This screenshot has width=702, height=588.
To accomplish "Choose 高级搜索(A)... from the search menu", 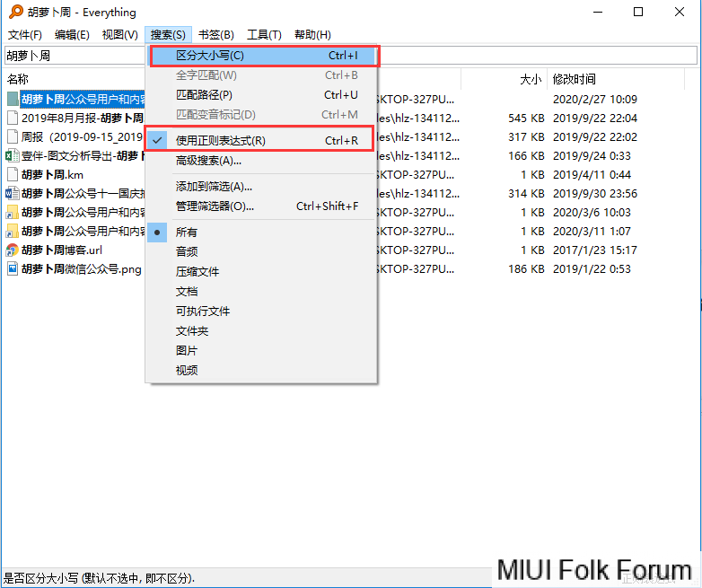I will [x=208, y=161].
